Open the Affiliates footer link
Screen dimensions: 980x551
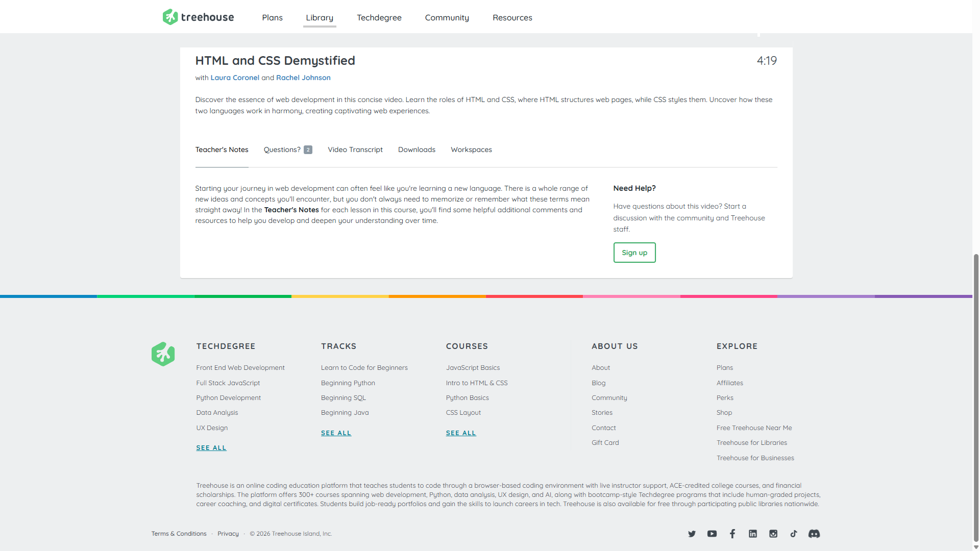(x=730, y=383)
